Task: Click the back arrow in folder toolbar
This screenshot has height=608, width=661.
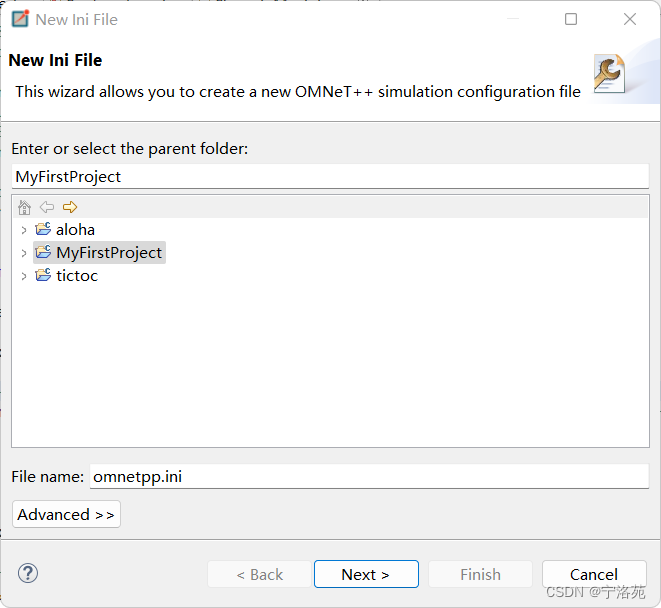Action: tap(47, 207)
